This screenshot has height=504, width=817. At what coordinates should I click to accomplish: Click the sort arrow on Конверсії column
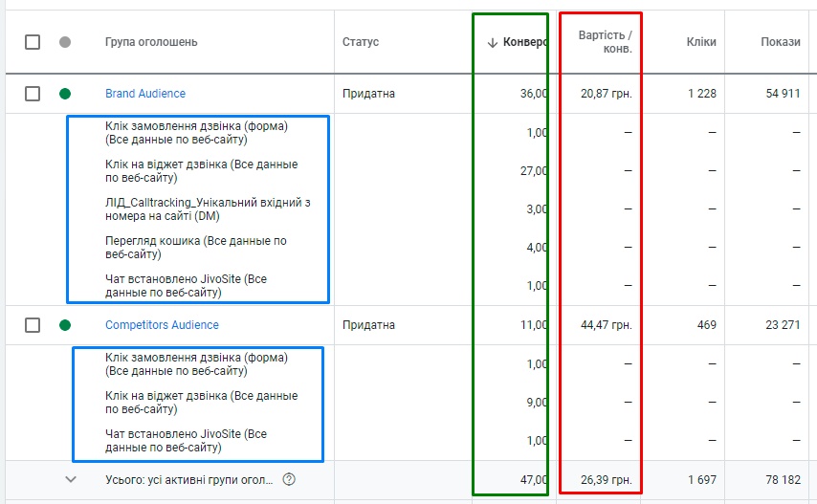click(493, 42)
